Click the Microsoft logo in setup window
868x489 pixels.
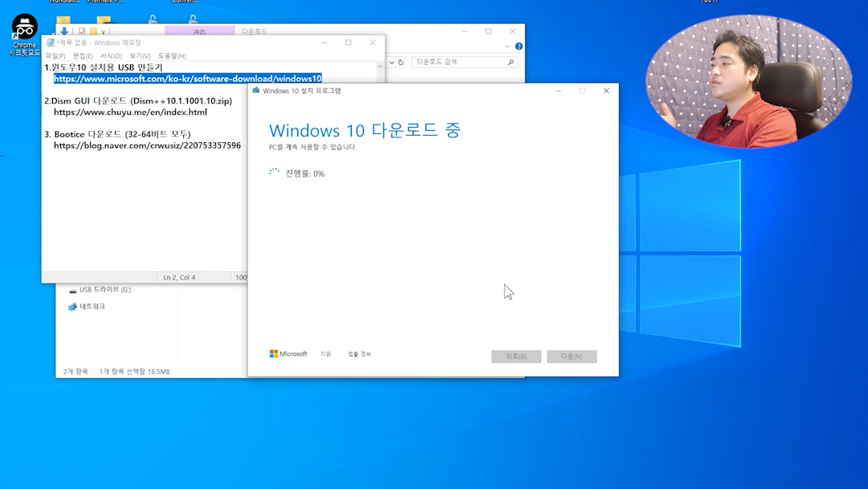tap(288, 354)
